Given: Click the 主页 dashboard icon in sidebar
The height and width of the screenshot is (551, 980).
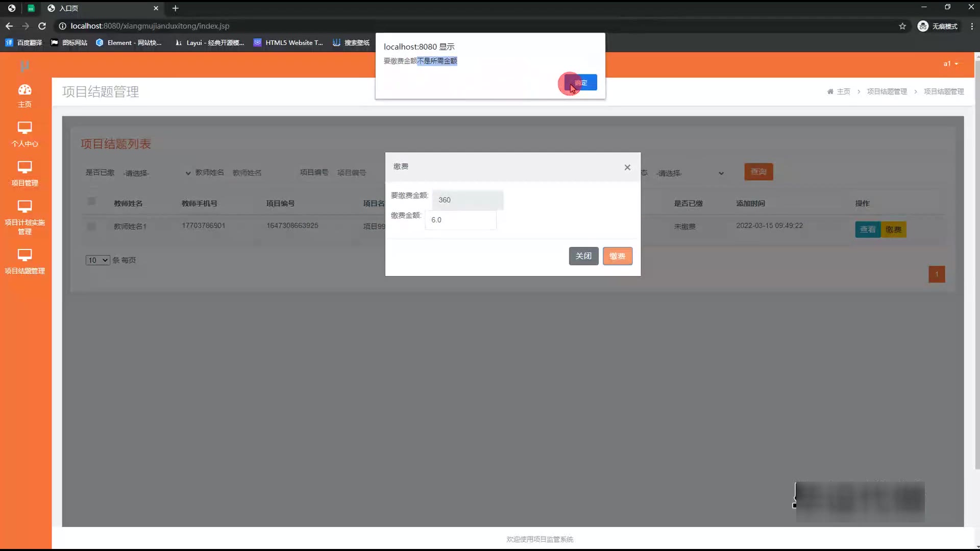Looking at the screenshot, I should coord(24,90).
